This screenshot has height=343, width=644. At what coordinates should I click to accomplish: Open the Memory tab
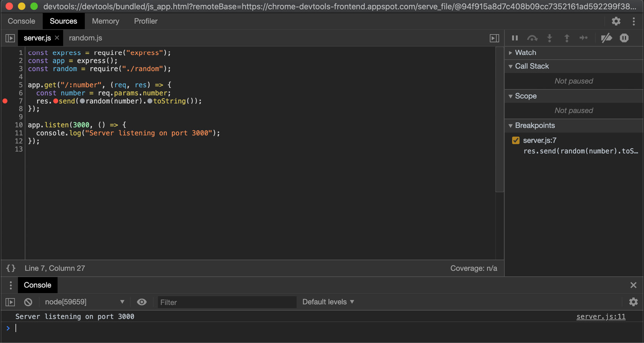pyautogui.click(x=105, y=21)
